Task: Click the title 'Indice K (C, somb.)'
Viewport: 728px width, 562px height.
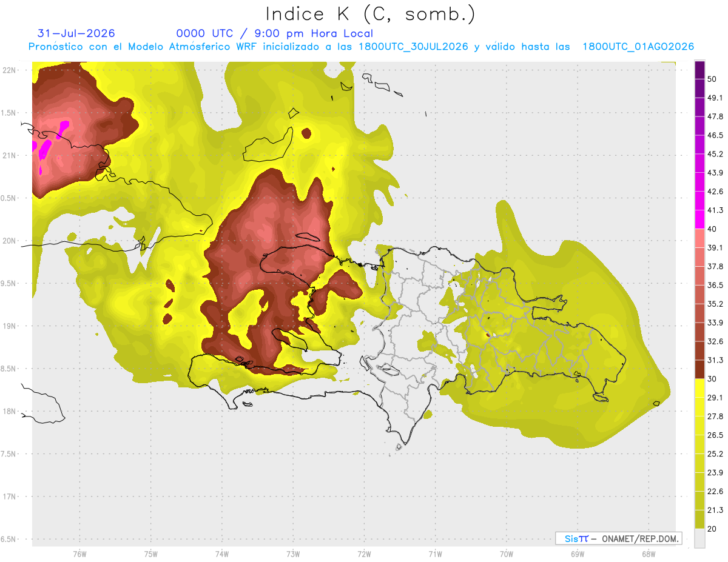Action: tap(369, 15)
